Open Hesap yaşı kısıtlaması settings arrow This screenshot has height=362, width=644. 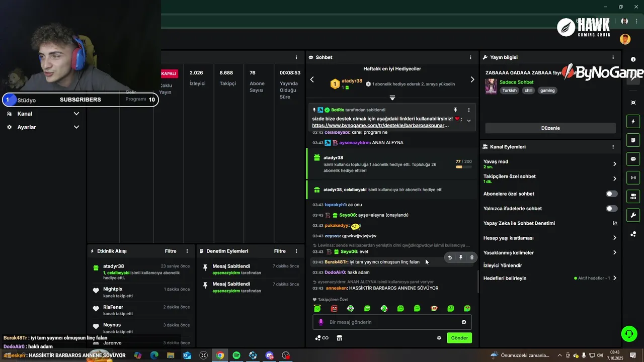pos(614,238)
